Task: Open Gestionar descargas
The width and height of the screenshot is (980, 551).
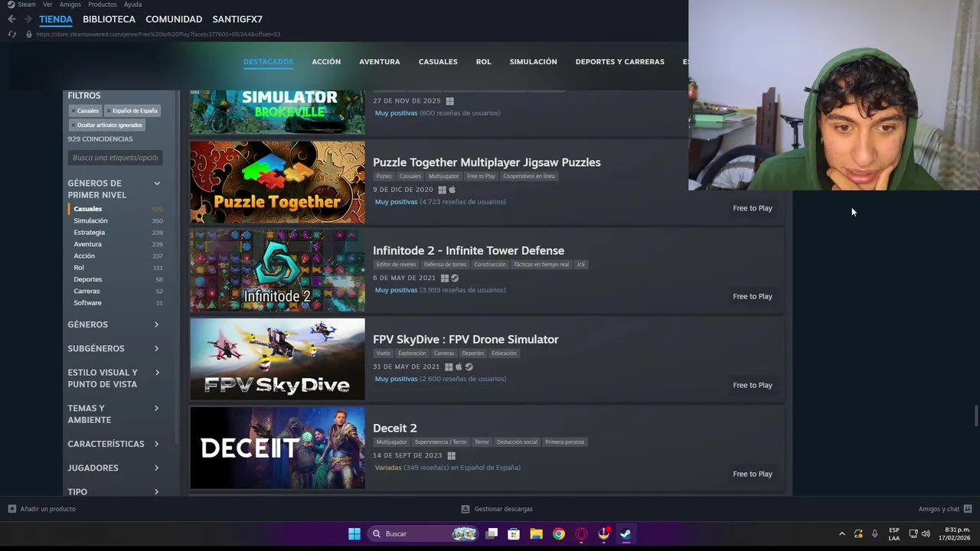Action: [x=497, y=509]
